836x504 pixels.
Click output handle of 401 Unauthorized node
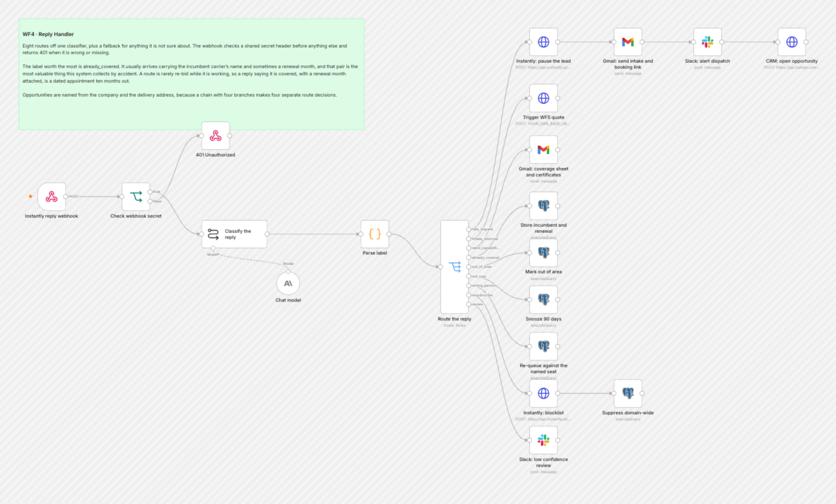[230, 136]
